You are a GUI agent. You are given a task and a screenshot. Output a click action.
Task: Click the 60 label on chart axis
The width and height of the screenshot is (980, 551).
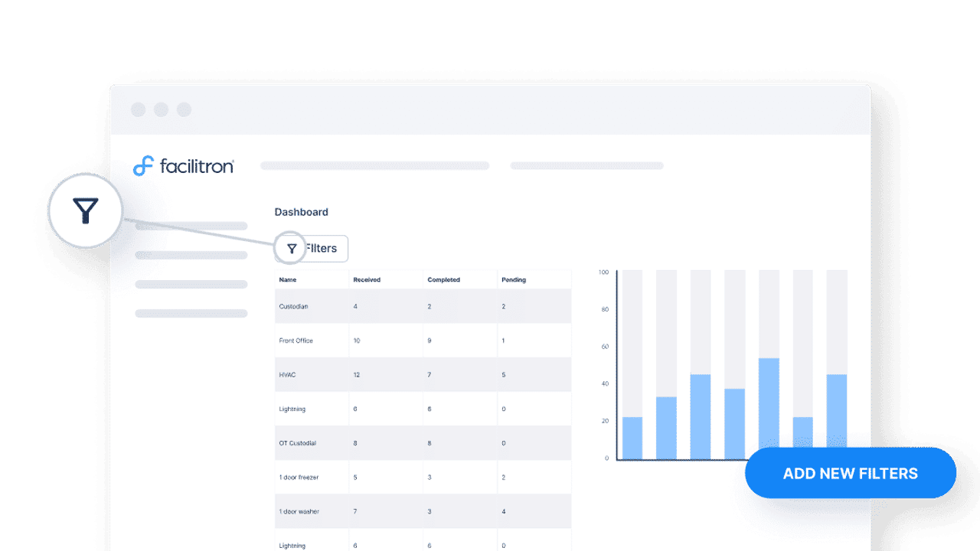tap(605, 347)
